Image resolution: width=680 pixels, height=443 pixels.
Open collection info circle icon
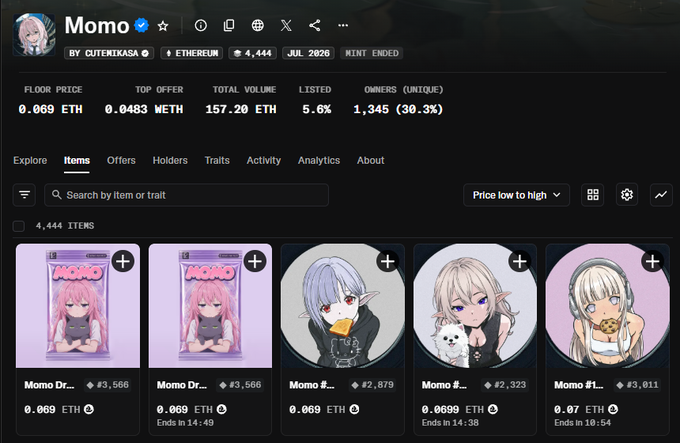coord(200,26)
